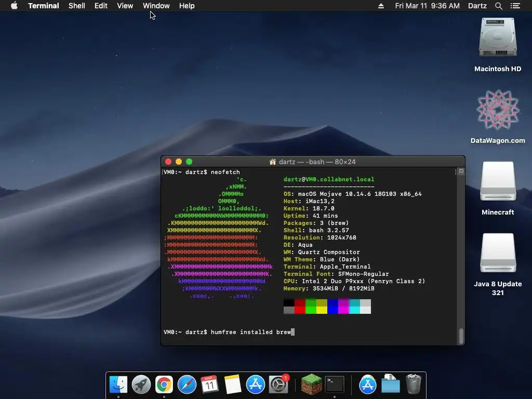Close the Terminal window with red button

pyautogui.click(x=168, y=162)
